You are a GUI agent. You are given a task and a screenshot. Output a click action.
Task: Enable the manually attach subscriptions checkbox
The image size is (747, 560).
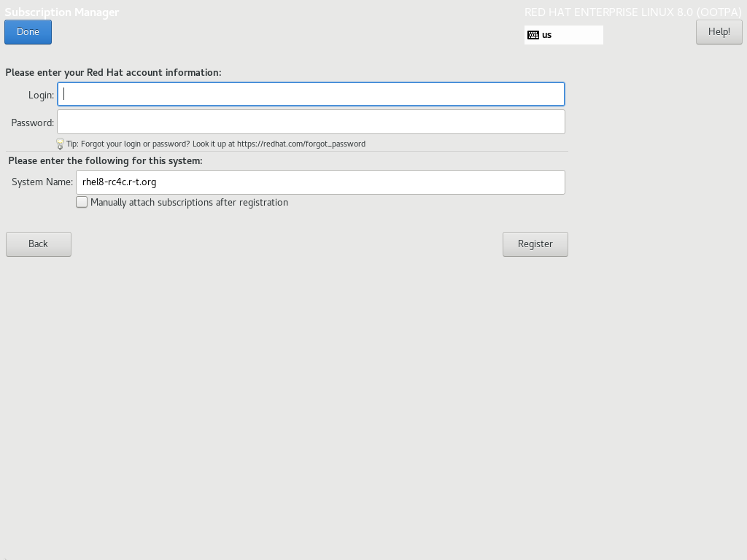click(82, 202)
